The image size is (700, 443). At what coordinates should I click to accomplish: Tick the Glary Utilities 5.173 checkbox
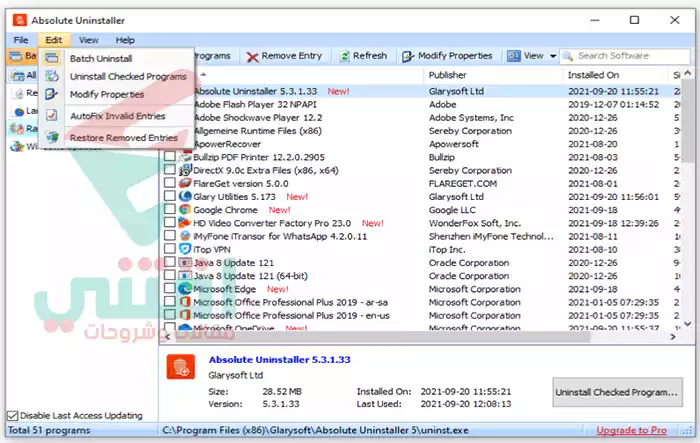tap(170, 196)
